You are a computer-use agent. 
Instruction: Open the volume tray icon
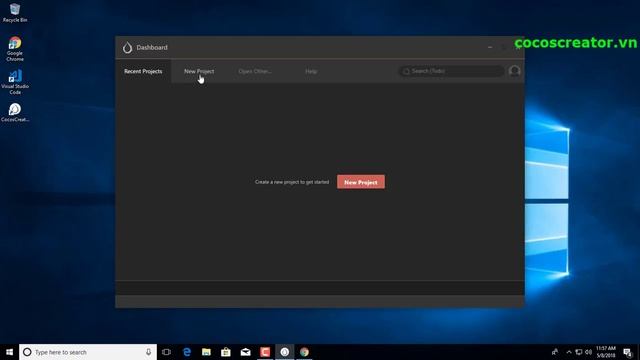coord(588,352)
